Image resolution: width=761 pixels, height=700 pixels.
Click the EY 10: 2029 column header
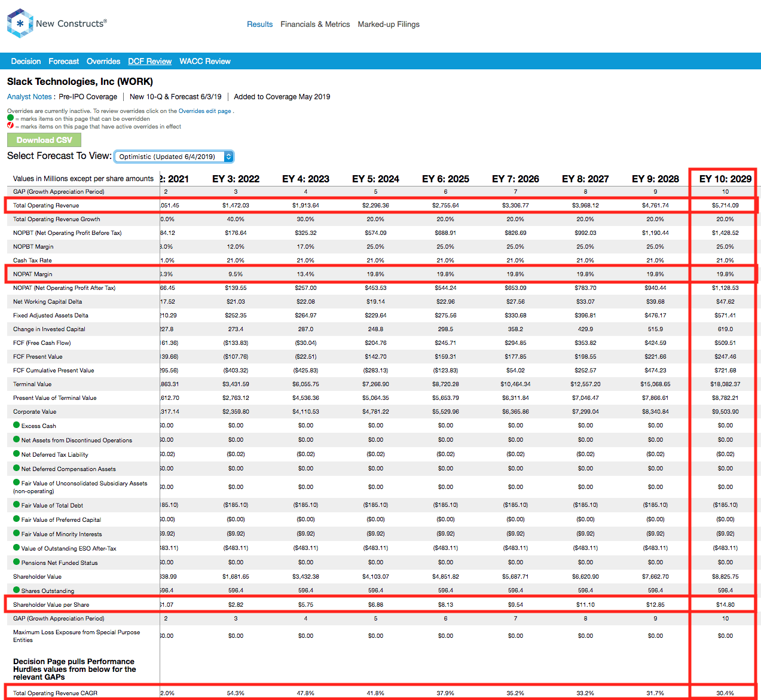point(725,179)
